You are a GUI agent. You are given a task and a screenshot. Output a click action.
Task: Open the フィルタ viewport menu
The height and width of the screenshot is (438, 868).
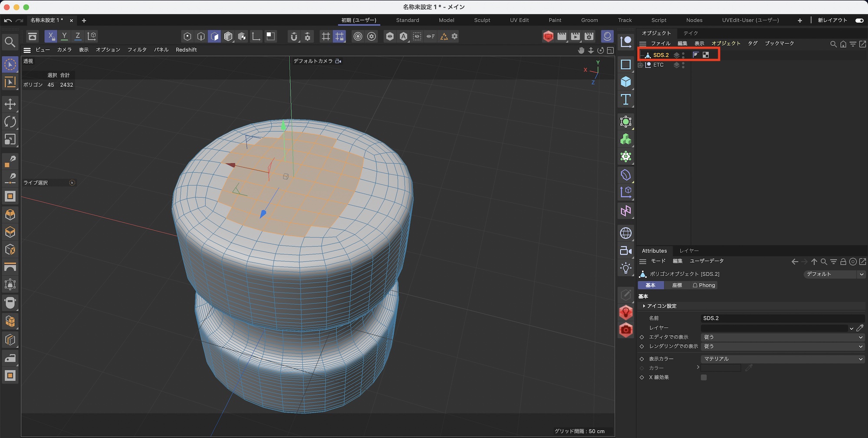(137, 50)
